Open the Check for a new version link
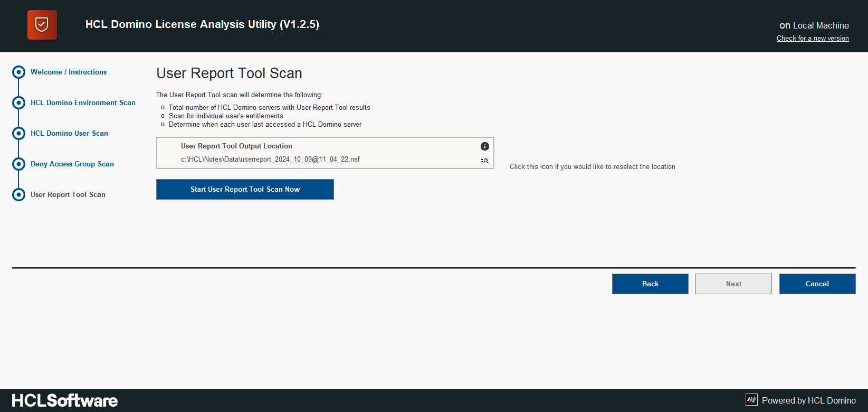Viewport: 868px width, 412px height. point(813,39)
